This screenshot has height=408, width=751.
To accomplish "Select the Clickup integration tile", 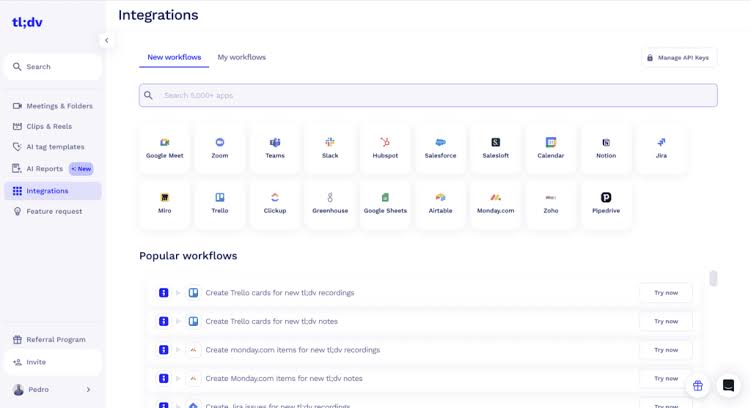I will click(275, 204).
